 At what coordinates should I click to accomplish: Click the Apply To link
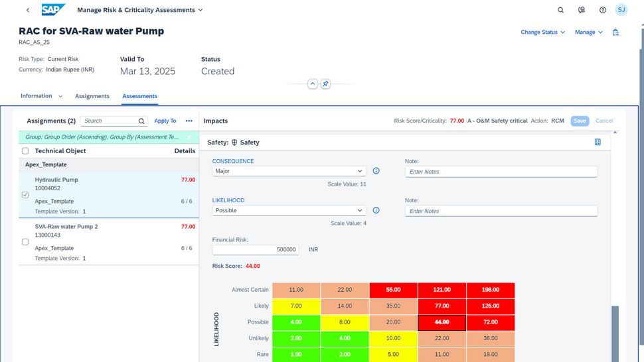165,121
